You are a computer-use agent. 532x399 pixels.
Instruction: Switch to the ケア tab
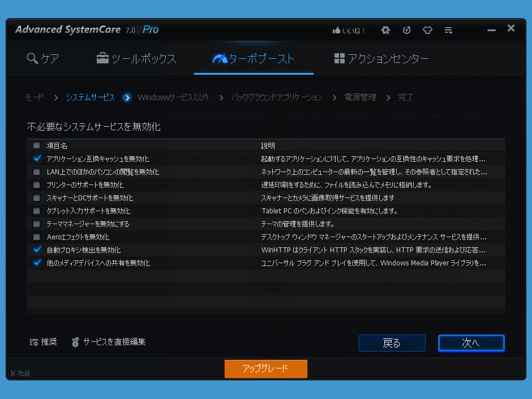click(x=43, y=58)
